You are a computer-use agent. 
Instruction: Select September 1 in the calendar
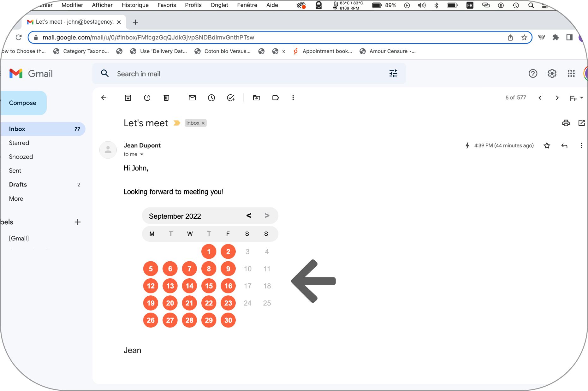click(209, 252)
